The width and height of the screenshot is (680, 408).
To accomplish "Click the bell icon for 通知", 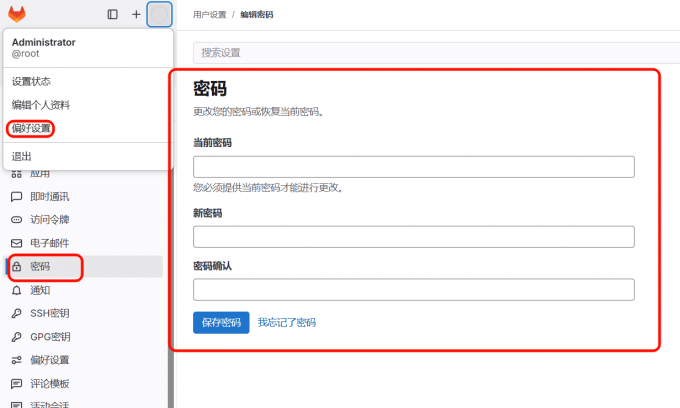I will click(16, 290).
